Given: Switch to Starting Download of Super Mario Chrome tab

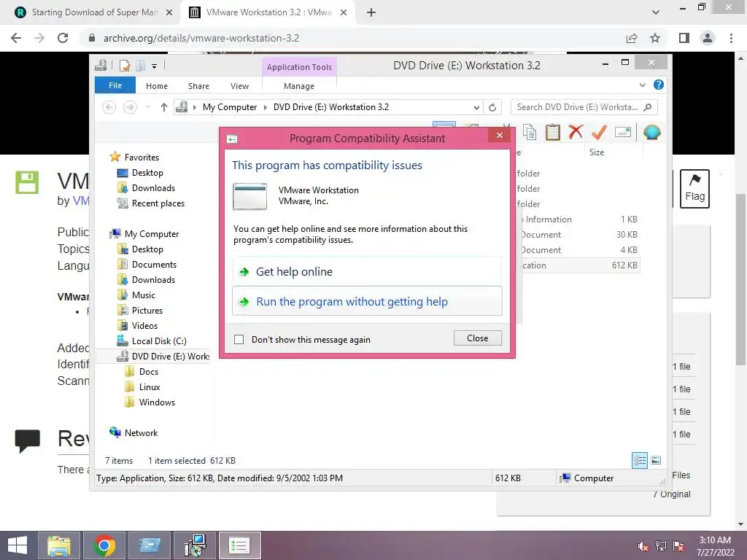Looking at the screenshot, I should click(x=94, y=12).
